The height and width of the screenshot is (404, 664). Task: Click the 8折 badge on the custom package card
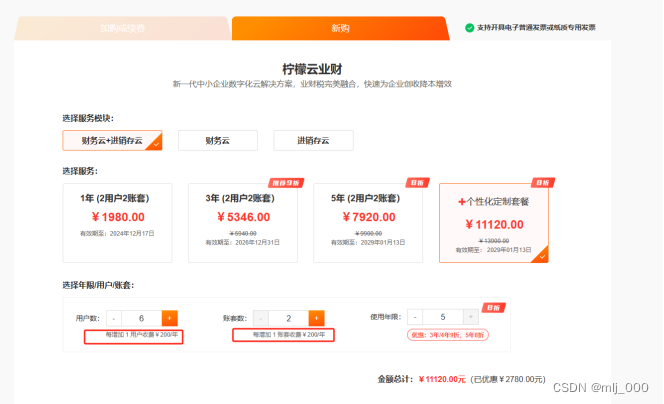click(543, 183)
